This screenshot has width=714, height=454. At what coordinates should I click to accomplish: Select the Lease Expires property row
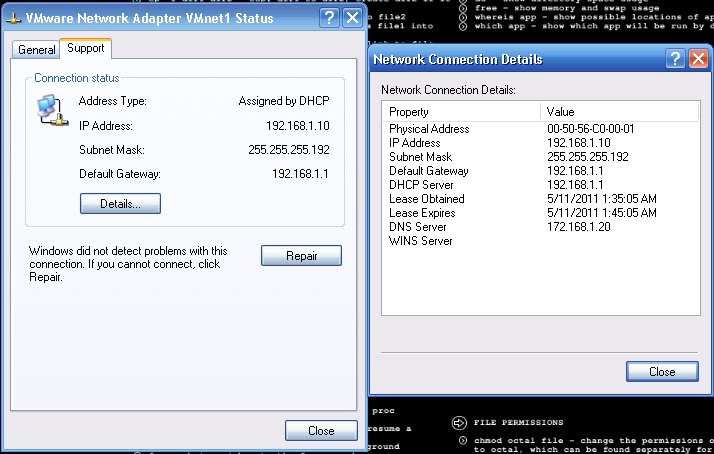point(541,213)
